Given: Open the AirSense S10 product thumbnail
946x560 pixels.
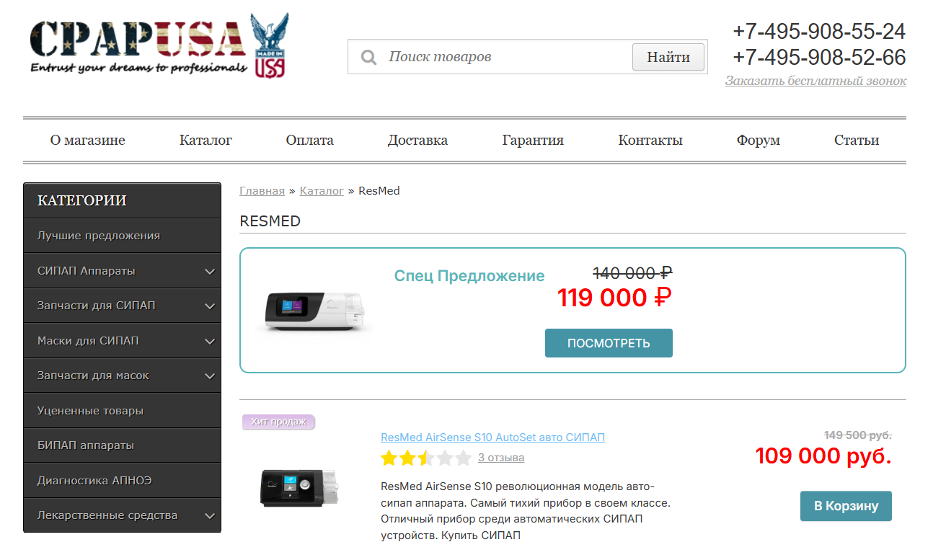Looking at the screenshot, I should 299,487.
